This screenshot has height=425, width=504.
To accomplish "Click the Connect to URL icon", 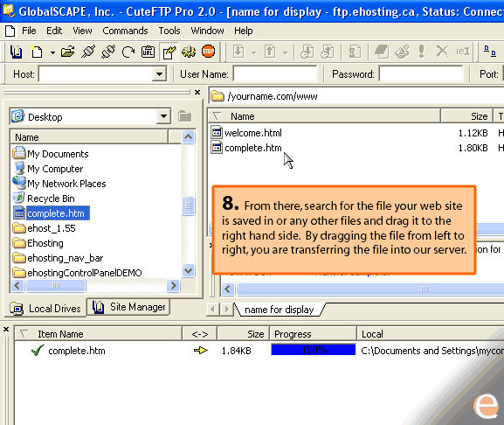I will click(x=148, y=52).
